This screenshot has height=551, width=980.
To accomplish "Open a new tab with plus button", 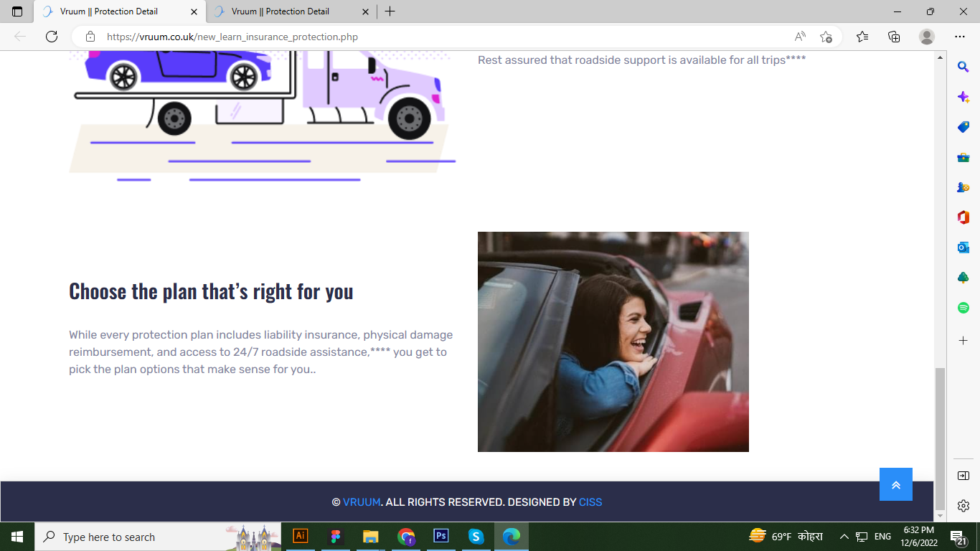I will pyautogui.click(x=390, y=11).
